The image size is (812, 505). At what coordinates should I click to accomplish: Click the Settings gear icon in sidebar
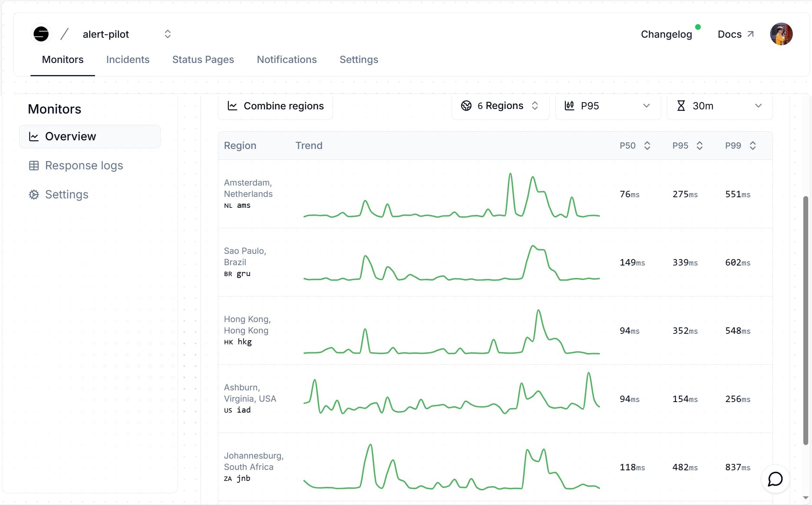[x=34, y=194]
